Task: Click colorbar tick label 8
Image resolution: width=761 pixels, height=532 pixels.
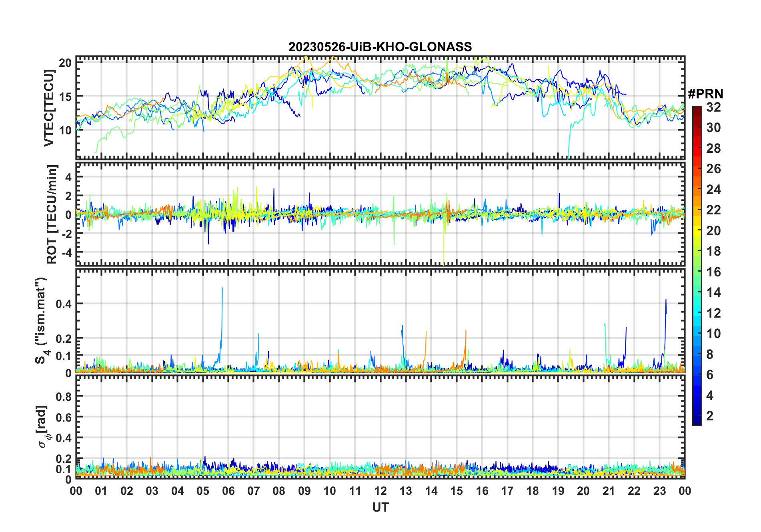Action: (x=710, y=354)
